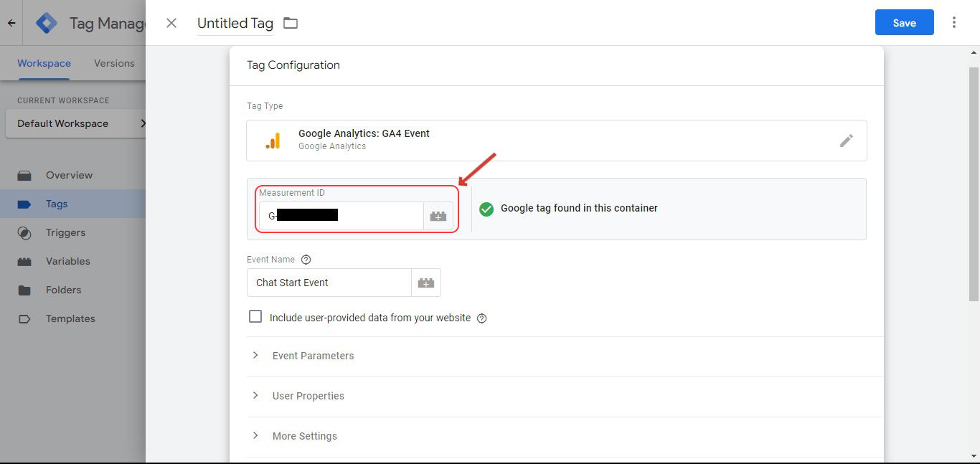Save the tag
Image resolution: width=980 pixels, height=464 pixels.
click(904, 23)
